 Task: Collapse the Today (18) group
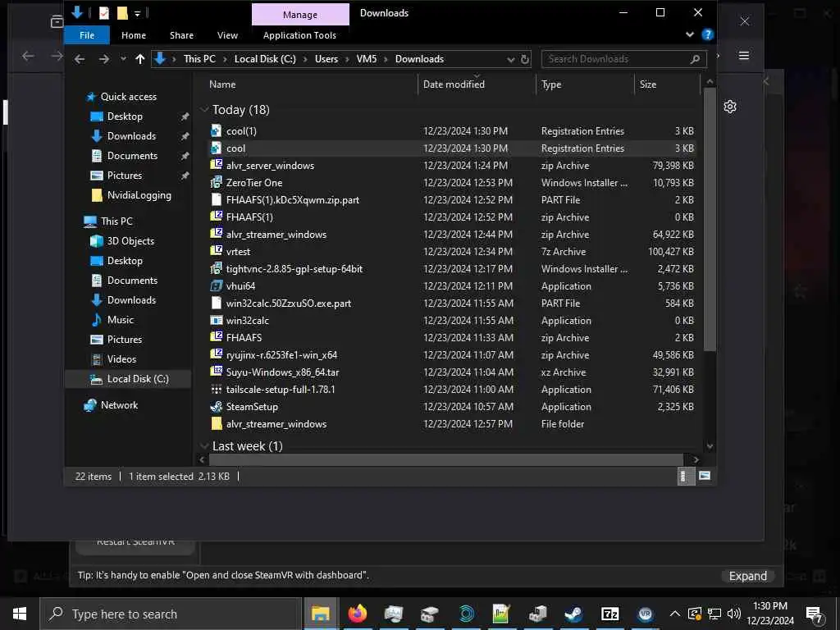[x=204, y=110]
